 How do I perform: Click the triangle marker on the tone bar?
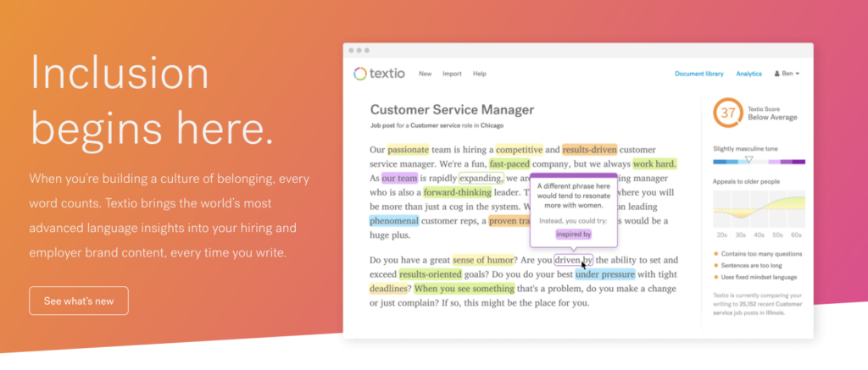click(x=748, y=159)
